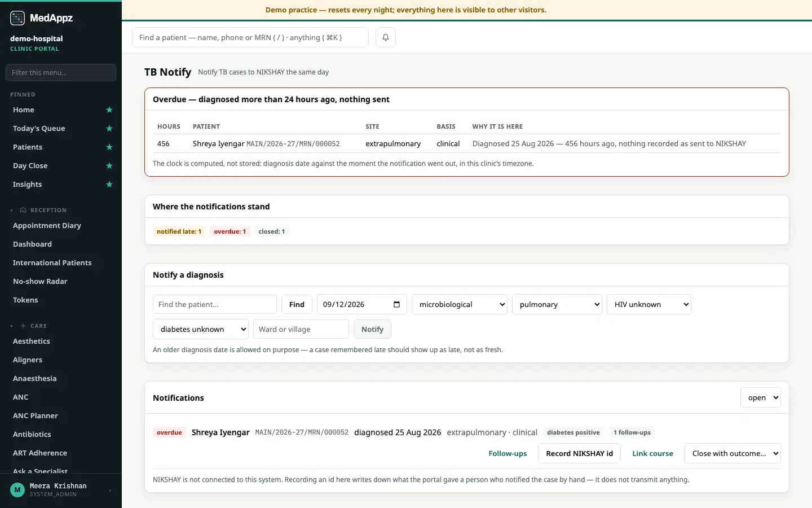Image resolution: width=812 pixels, height=508 pixels.
Task: Click the user avatar M
Action: 17,490
